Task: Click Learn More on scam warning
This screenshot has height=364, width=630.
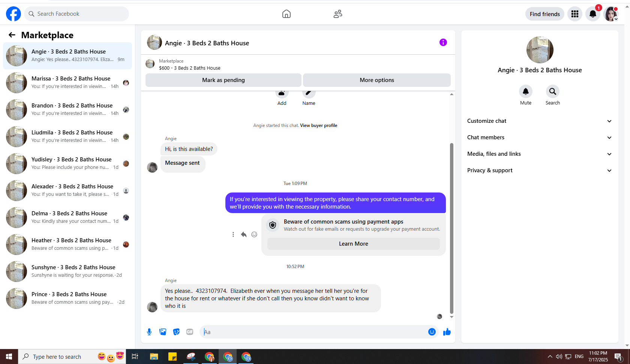Action: (x=354, y=244)
